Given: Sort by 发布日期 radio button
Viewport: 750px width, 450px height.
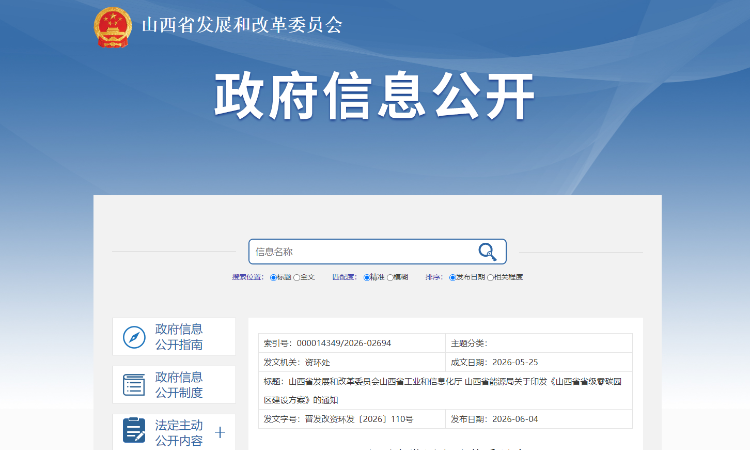Looking at the screenshot, I should (452, 277).
